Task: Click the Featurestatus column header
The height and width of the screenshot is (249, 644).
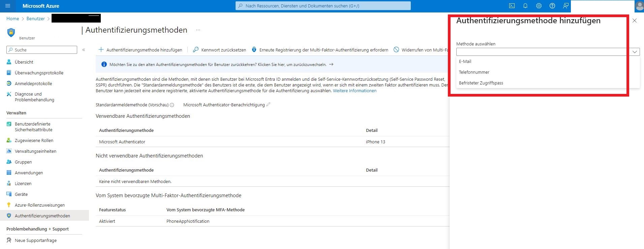Action: (112, 210)
